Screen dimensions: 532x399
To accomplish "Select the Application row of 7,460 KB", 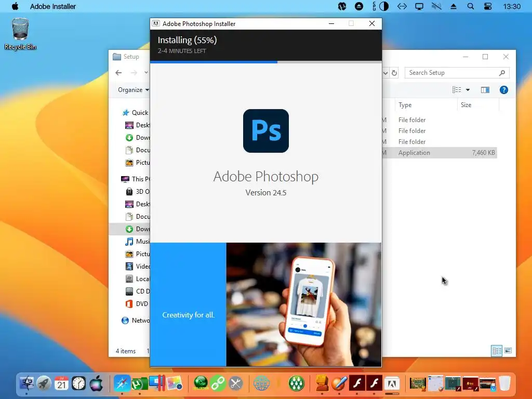I will click(440, 153).
